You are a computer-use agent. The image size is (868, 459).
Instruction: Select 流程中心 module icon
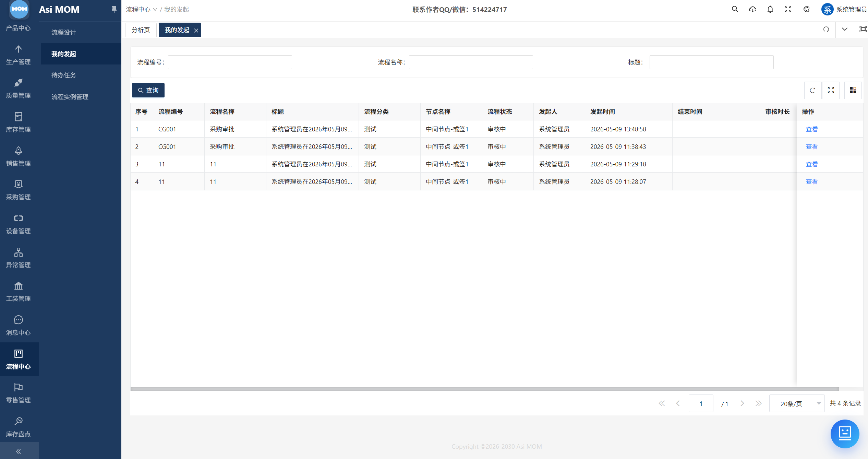(19, 354)
